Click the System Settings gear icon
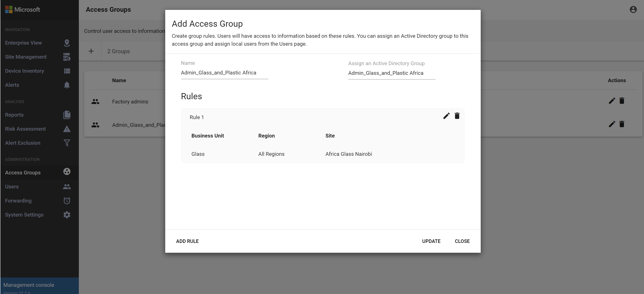This screenshot has width=644, height=294. pyautogui.click(x=67, y=215)
